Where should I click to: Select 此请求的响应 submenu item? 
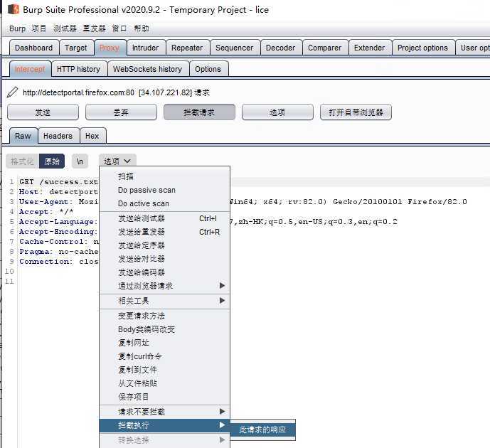coord(263,430)
